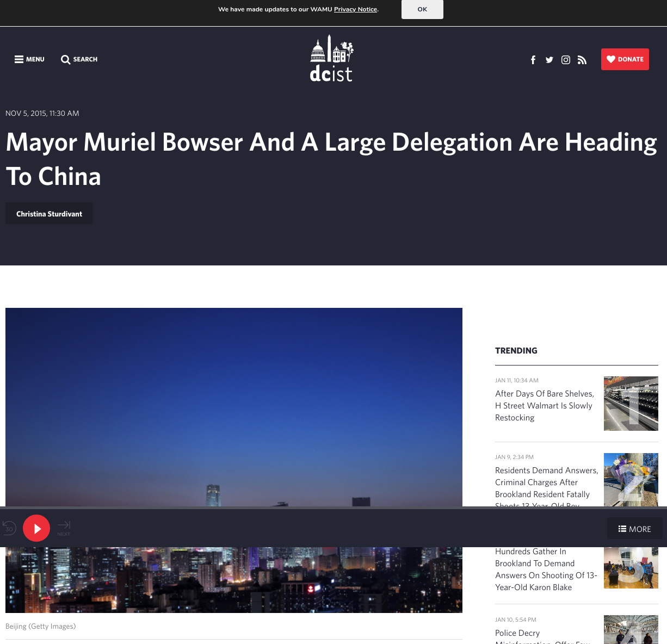The image size is (667, 644).
Task: Play the audio stream
Action: point(36,528)
